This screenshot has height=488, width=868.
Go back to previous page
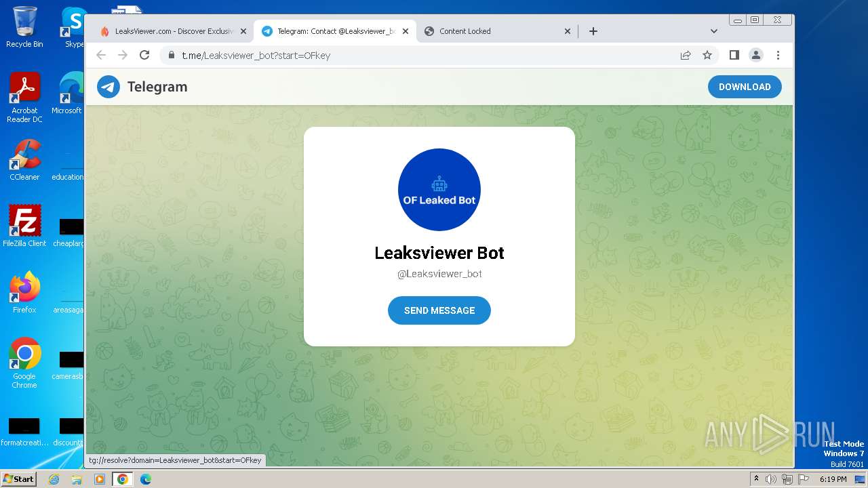tap(101, 55)
